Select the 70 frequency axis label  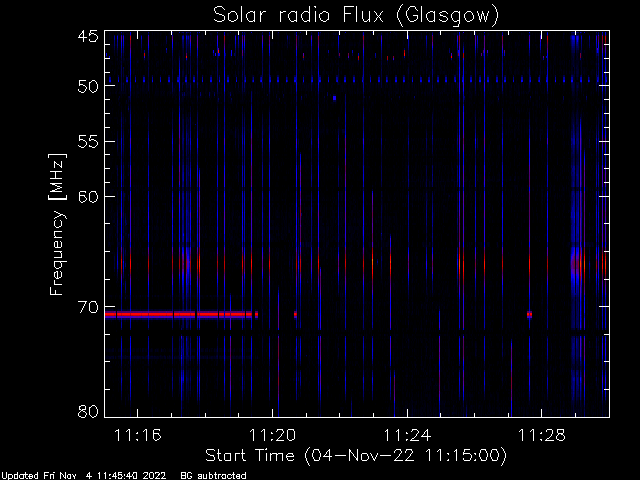click(88, 307)
